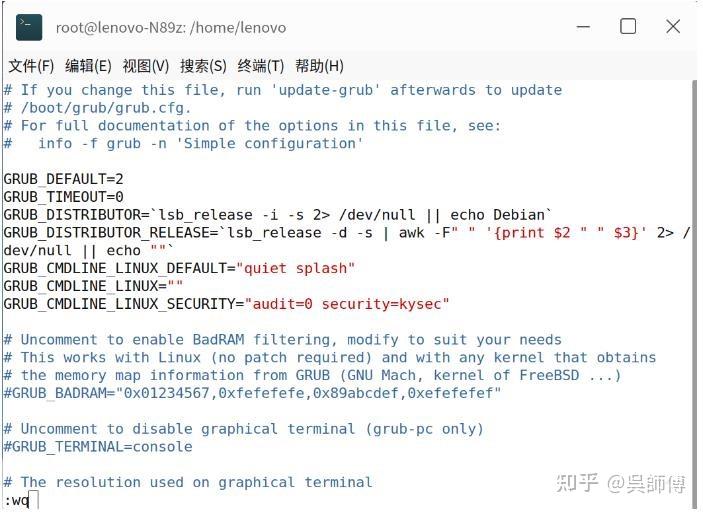Click the #GRUB_TERMINAL=console line
703x512 pixels.
(98, 447)
